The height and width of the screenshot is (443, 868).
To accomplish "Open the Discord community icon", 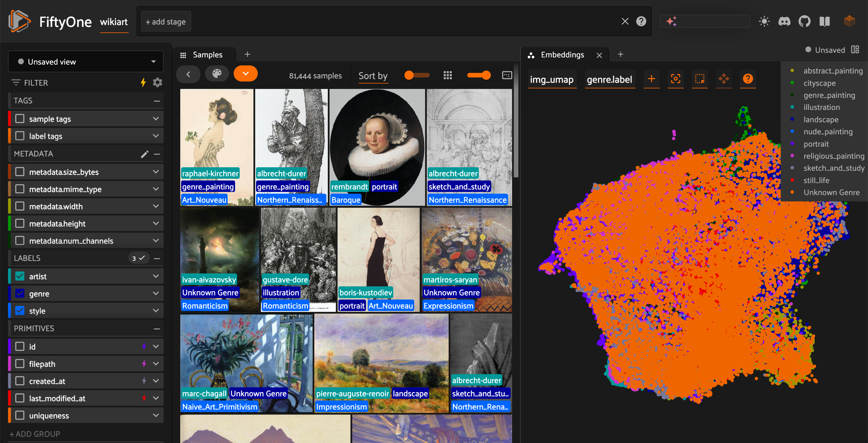I will [784, 22].
